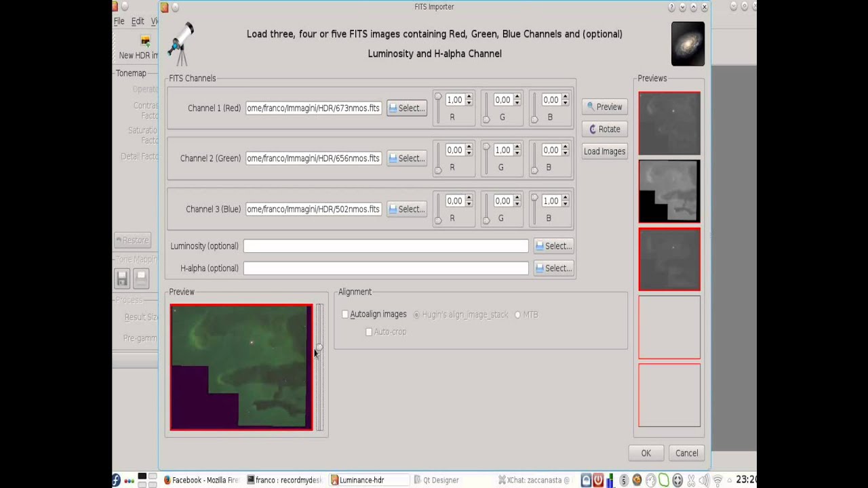Image resolution: width=868 pixels, height=488 pixels.
Task: Cancel the FITS Importer dialog
Action: point(686,453)
